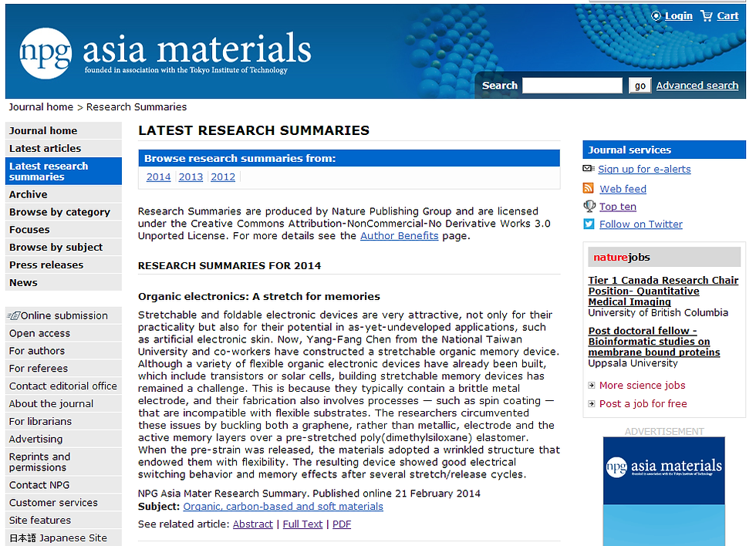This screenshot has width=756, height=546.
Task: Click the search input field
Action: point(572,86)
